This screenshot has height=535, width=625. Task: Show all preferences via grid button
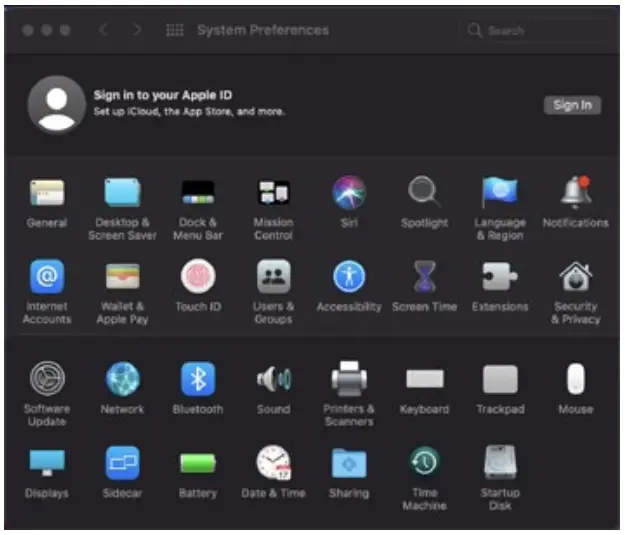click(175, 30)
